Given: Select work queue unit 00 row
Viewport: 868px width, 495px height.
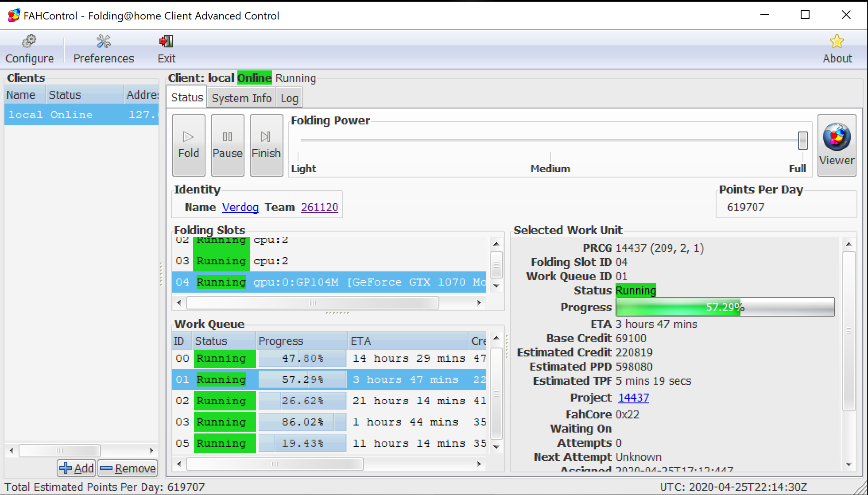Looking at the screenshot, I should point(329,358).
